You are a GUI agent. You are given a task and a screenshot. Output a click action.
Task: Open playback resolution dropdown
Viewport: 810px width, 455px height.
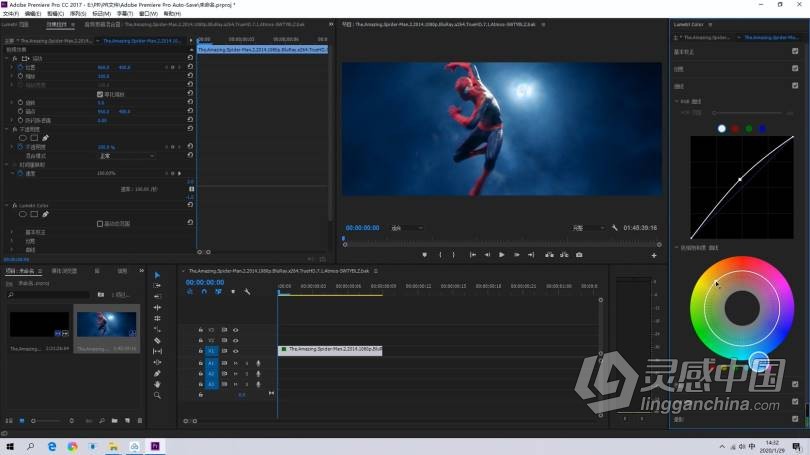click(588, 228)
